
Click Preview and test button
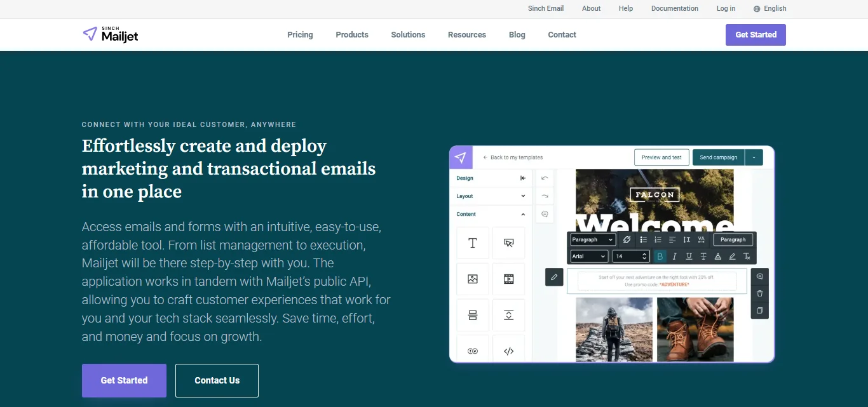[661, 157]
